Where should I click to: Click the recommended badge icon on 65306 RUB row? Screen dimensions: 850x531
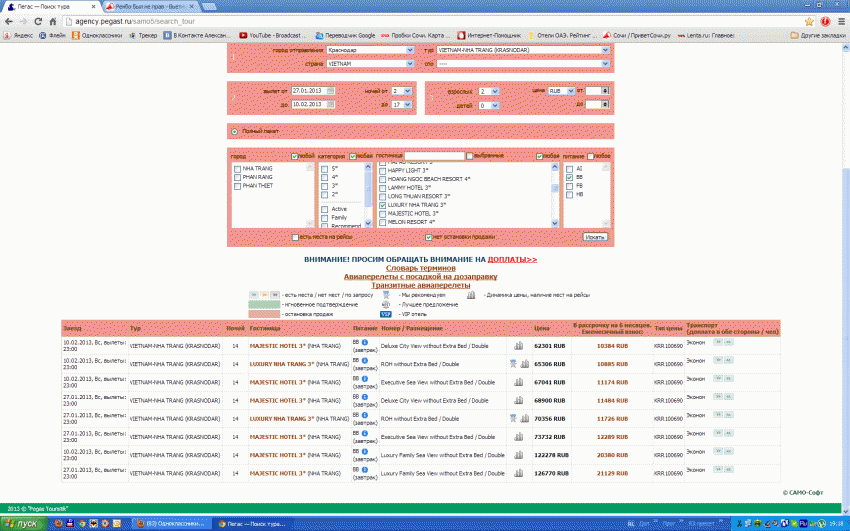pos(512,364)
